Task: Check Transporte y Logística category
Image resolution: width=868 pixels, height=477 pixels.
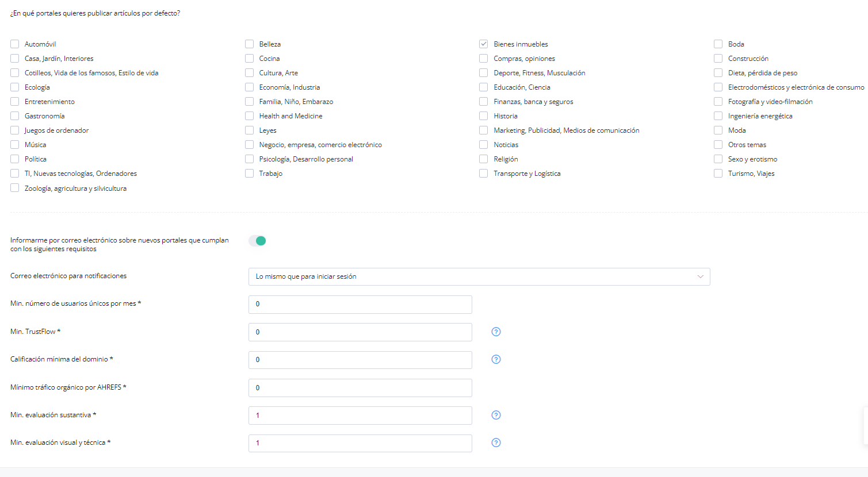Action: pos(484,173)
